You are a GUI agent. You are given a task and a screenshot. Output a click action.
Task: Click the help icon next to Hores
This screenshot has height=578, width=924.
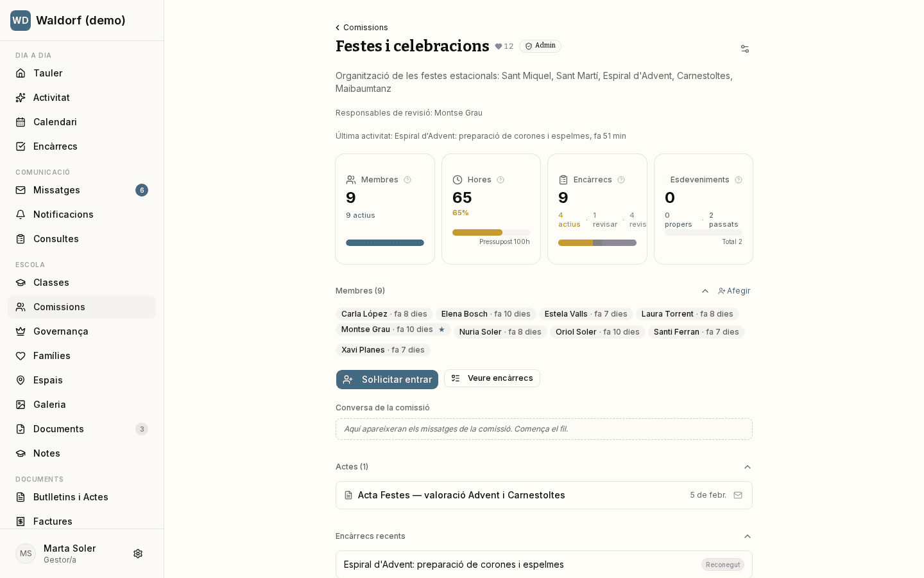501,180
